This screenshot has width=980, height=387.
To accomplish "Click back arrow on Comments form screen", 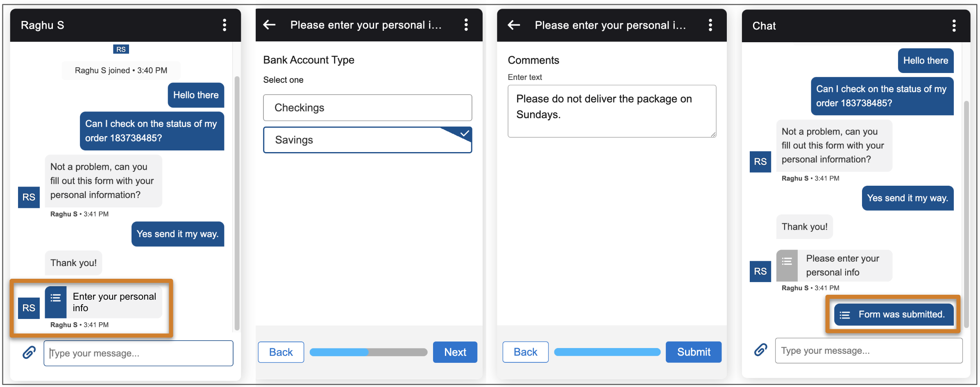I will (514, 25).
